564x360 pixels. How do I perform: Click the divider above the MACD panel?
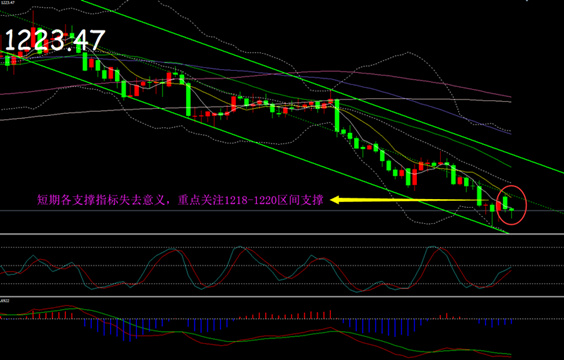[x=282, y=297]
